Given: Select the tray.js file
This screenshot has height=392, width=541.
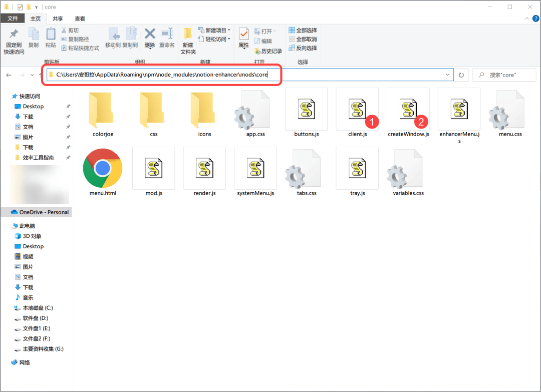Looking at the screenshot, I should point(358,172).
